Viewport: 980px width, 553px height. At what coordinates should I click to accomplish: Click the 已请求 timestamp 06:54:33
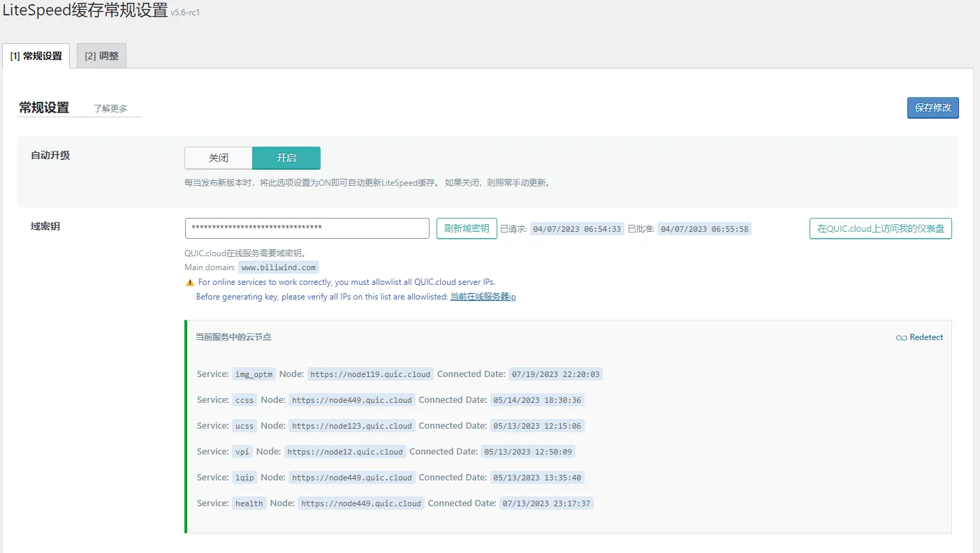pyautogui.click(x=576, y=229)
